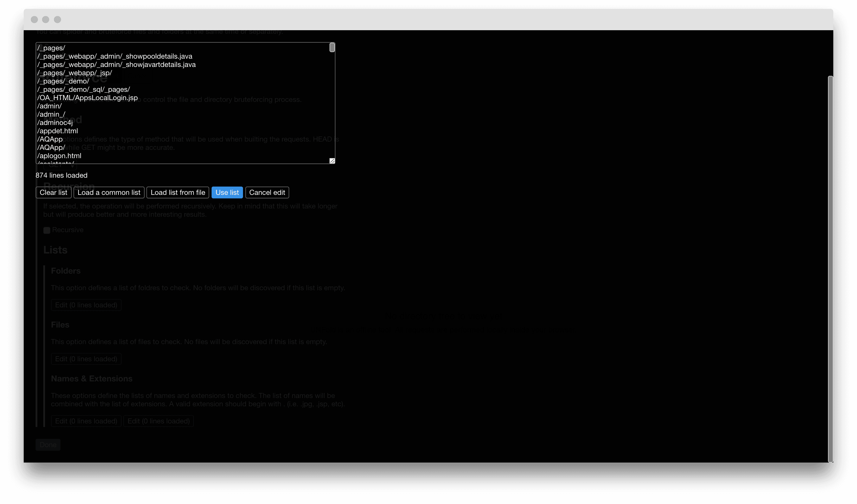Viewport: 857px width, 504px height.
Task: Select the /_pages/_webapp/_jsp/ line
Action: click(x=74, y=73)
